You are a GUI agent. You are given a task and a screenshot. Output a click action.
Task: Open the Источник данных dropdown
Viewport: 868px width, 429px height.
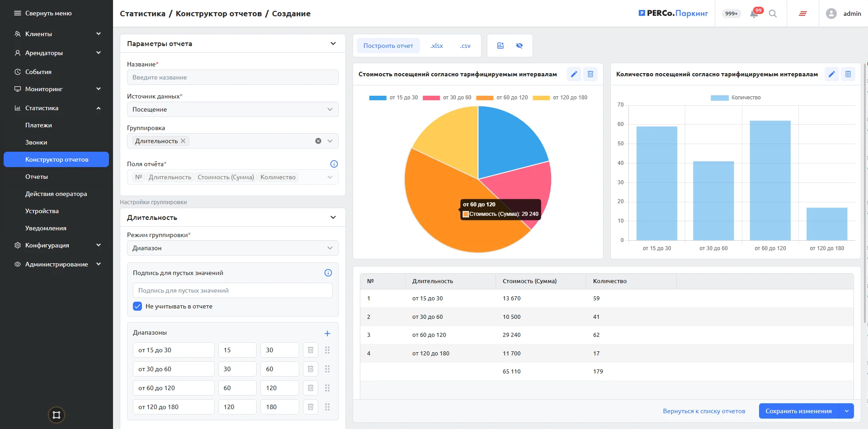[x=232, y=109]
